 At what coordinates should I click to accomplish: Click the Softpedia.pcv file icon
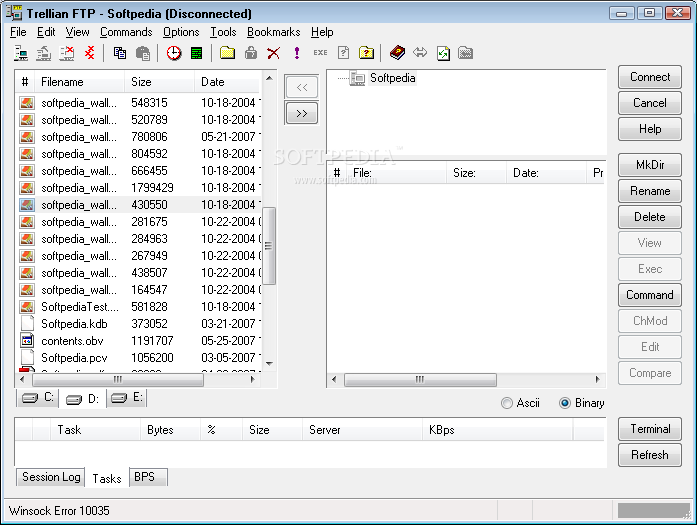click(27, 358)
